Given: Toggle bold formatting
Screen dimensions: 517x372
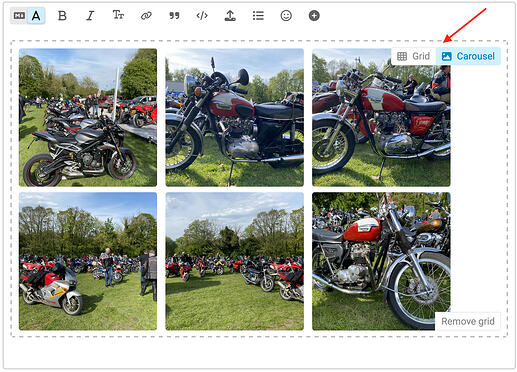Looking at the screenshot, I should (62, 16).
